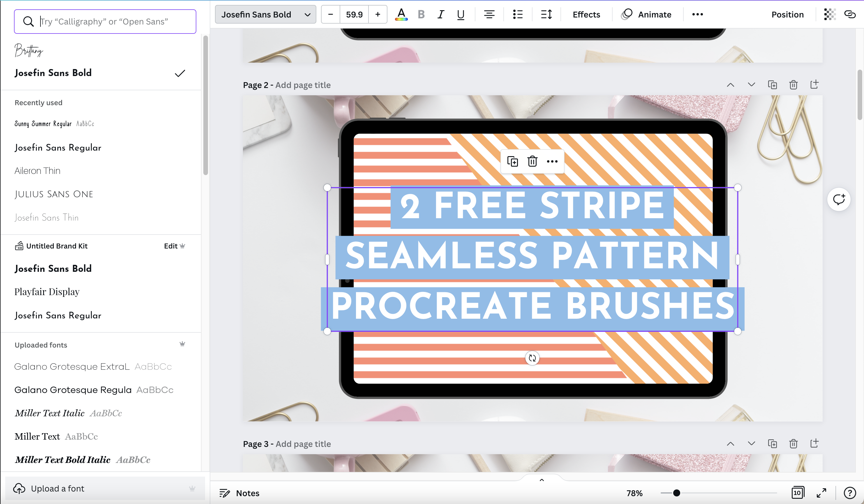The width and height of the screenshot is (864, 504).
Task: Add a comment to the page
Action: pyautogui.click(x=839, y=200)
